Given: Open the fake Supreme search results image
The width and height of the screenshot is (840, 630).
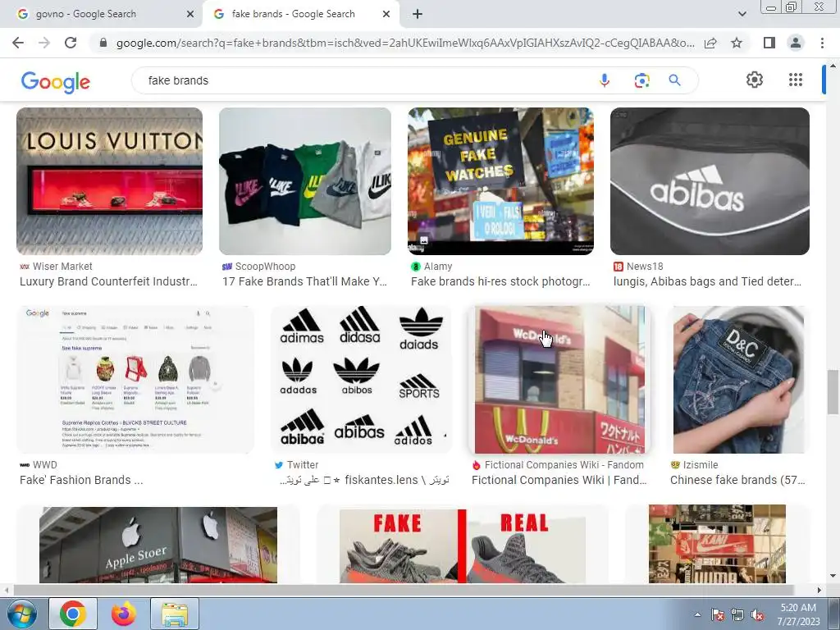Looking at the screenshot, I should [135, 380].
